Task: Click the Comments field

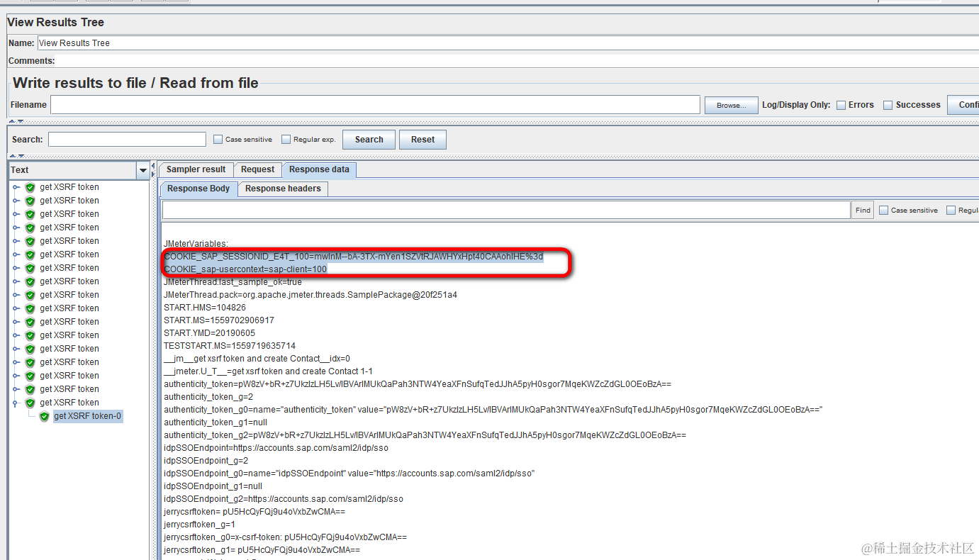Action: (517, 61)
